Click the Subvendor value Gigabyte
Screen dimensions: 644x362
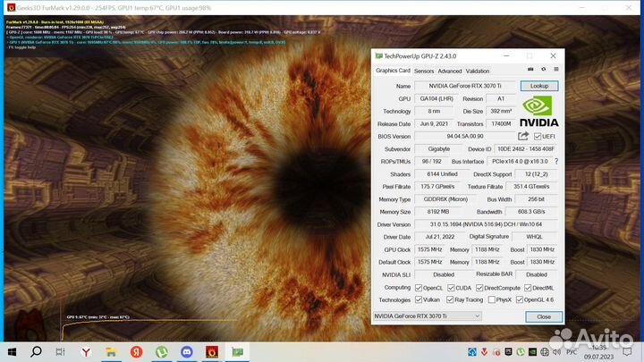pyautogui.click(x=438, y=149)
